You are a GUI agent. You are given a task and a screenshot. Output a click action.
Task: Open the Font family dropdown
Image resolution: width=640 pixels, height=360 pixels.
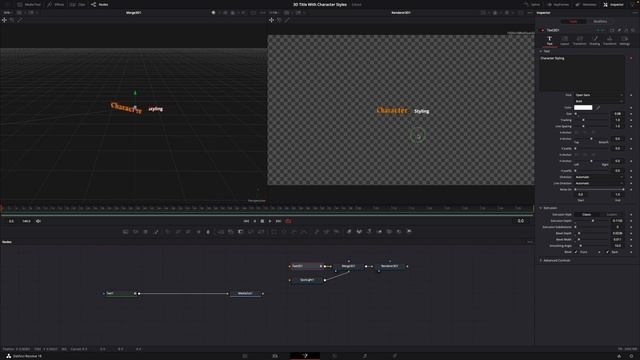tap(599, 95)
